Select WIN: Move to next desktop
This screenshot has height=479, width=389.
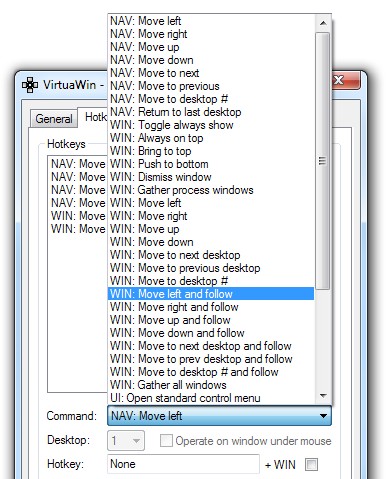point(211,255)
